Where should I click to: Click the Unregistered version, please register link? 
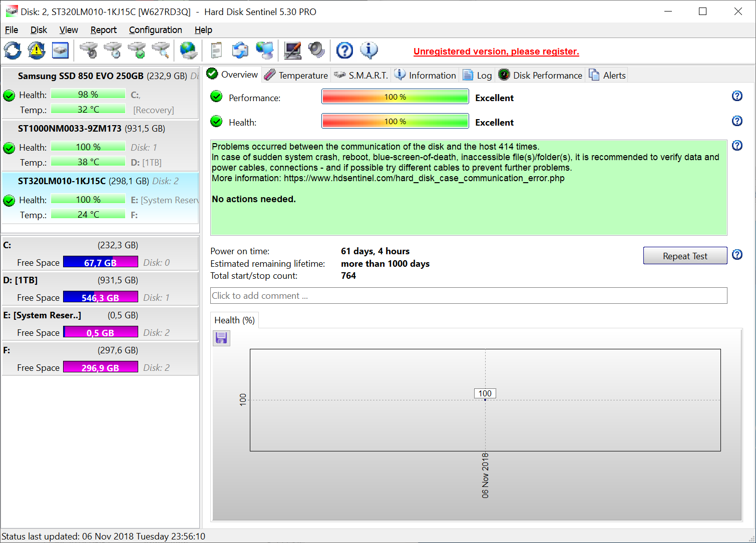(496, 52)
